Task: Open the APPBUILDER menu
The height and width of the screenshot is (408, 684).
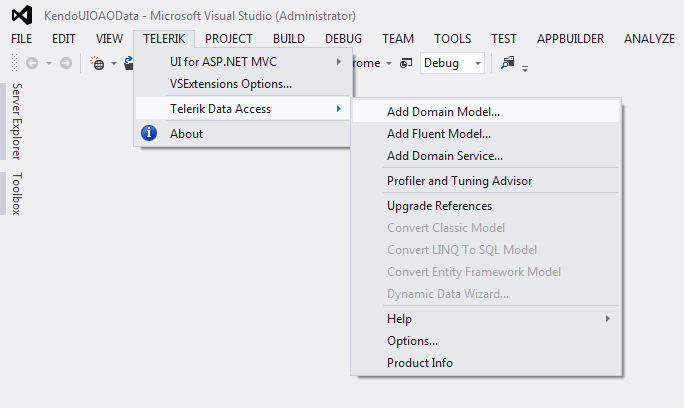Action: point(571,39)
